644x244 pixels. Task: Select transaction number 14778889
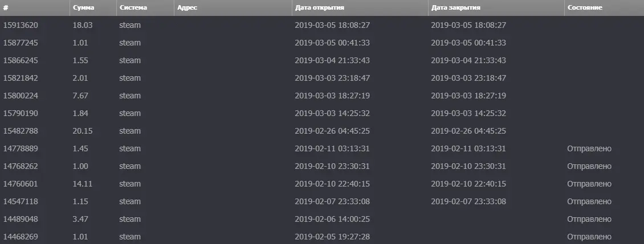[x=21, y=149]
